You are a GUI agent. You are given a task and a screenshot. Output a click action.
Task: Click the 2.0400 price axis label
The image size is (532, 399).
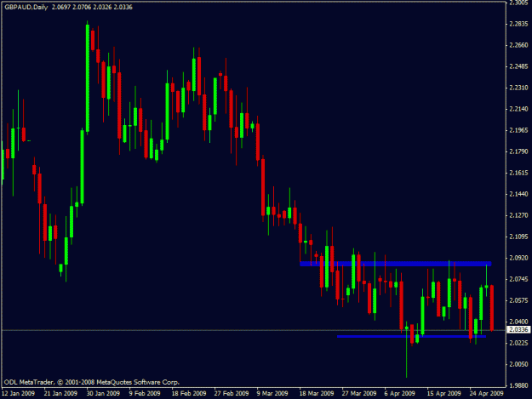click(x=518, y=322)
